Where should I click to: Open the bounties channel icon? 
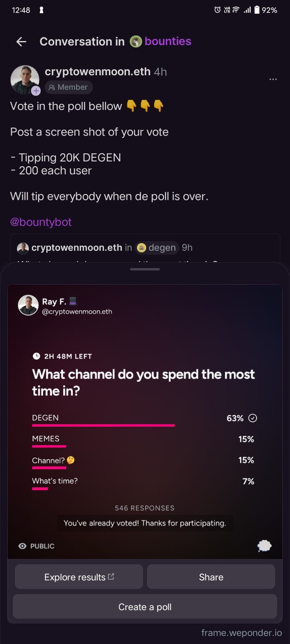coord(136,41)
